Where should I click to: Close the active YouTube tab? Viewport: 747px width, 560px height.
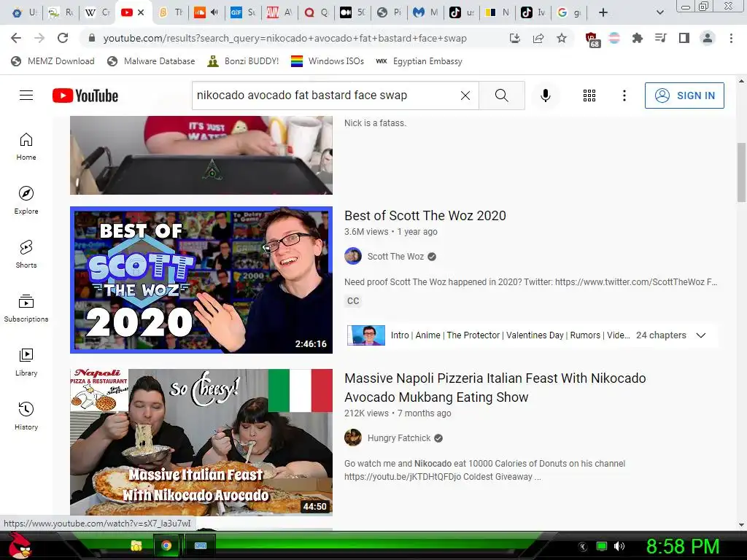(x=141, y=13)
